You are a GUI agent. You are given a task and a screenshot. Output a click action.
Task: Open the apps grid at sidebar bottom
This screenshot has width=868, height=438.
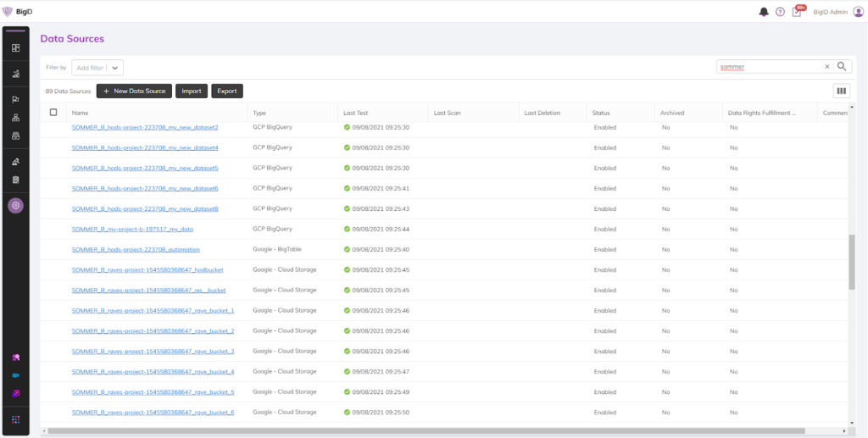(x=16, y=419)
